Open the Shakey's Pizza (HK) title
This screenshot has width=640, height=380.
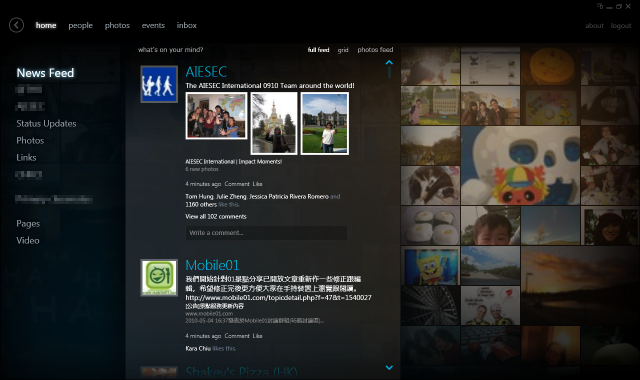click(241, 372)
